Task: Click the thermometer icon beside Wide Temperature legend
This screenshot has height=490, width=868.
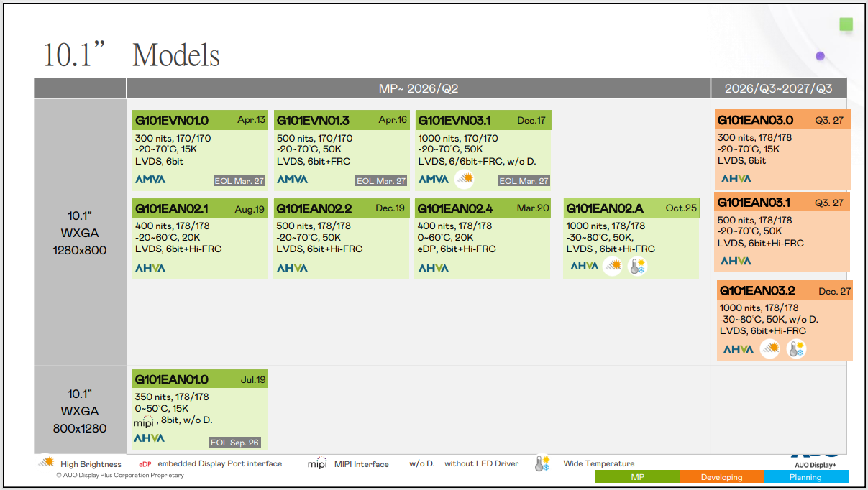Action: (542, 463)
